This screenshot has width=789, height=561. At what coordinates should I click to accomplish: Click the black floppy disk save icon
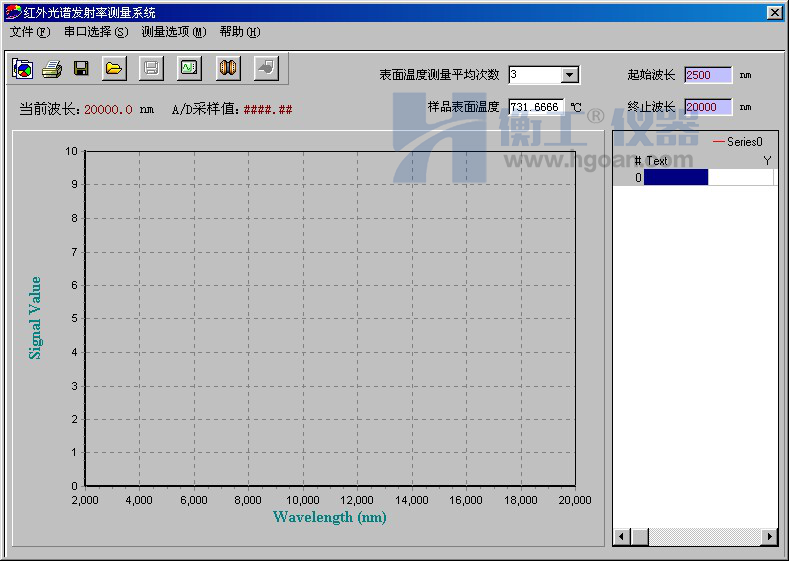(x=81, y=69)
